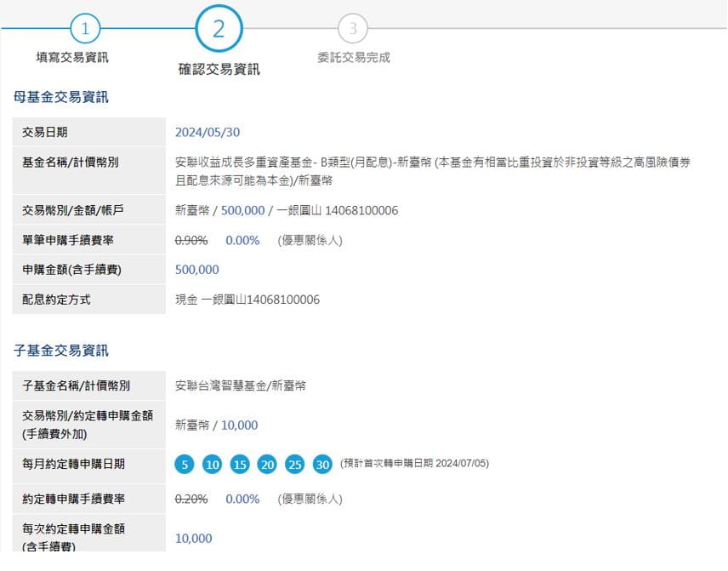Click the 預計首次轉申購日期 2024/07/05 note
This screenshot has width=728, height=571.
(x=414, y=464)
